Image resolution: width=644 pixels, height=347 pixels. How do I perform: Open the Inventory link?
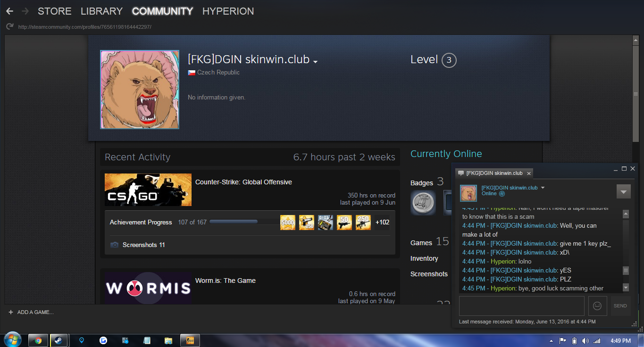pos(424,258)
